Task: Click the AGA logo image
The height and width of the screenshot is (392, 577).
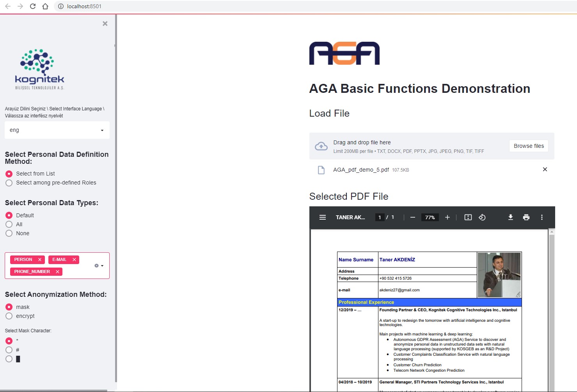Action: click(344, 53)
